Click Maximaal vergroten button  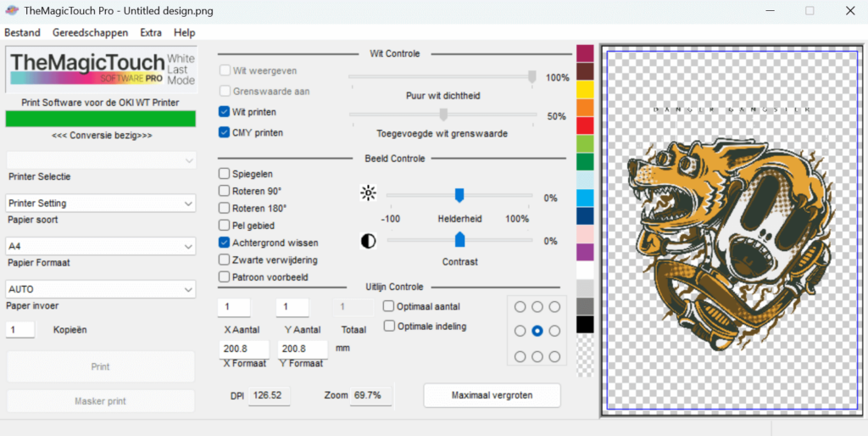point(492,395)
